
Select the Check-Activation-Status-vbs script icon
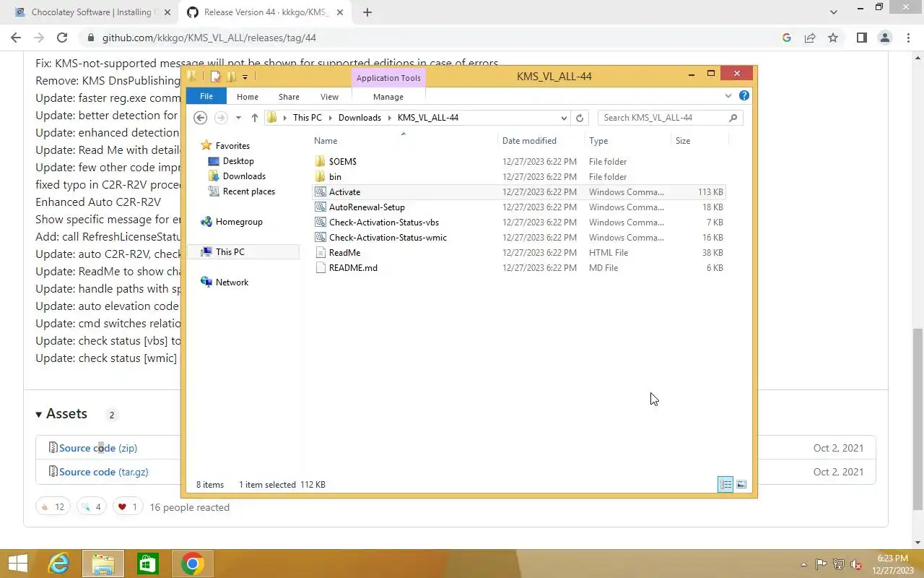[321, 223]
